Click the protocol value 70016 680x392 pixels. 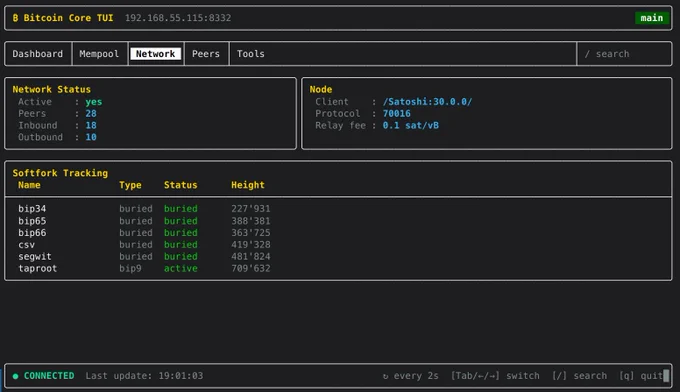(x=396, y=114)
